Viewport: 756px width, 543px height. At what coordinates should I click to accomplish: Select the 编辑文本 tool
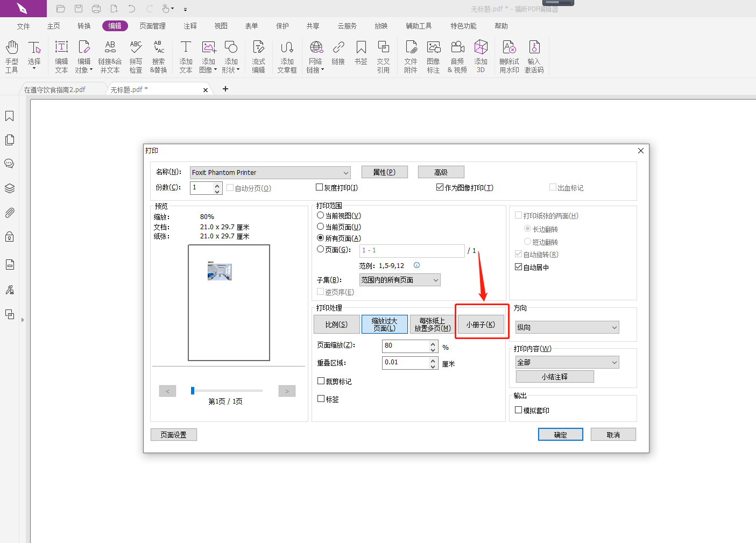pos(61,56)
